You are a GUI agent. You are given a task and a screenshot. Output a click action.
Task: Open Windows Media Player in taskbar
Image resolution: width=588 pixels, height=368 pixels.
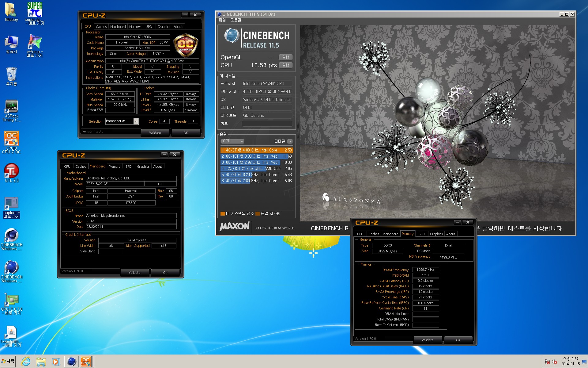(56, 362)
